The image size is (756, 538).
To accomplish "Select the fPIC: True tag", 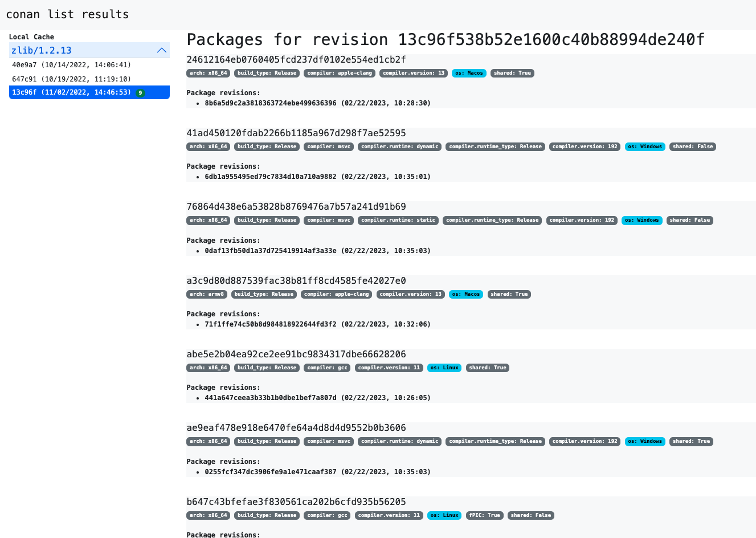I will (x=484, y=515).
